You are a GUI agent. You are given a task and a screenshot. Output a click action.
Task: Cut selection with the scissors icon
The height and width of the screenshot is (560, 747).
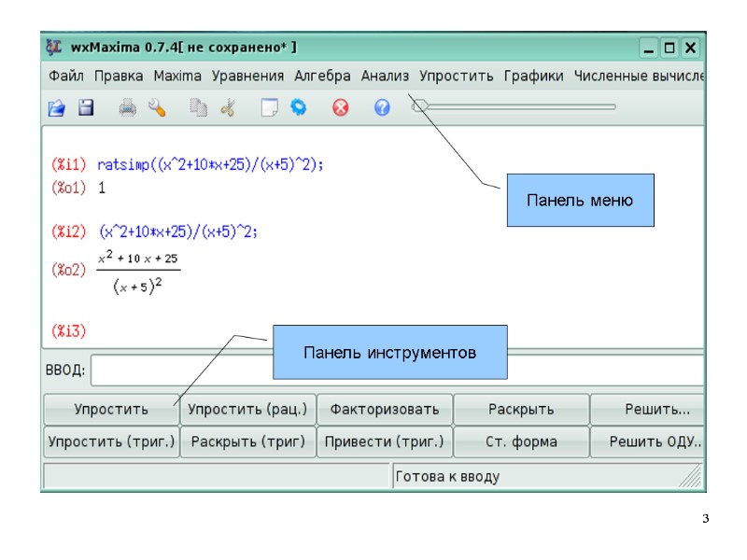pos(227,109)
